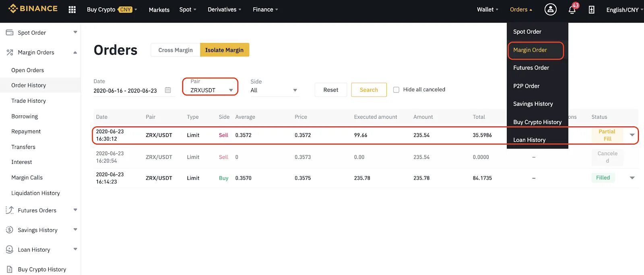The image size is (644, 275).
Task: Choose P2P Order in the dropdown menu
Action: (x=526, y=86)
